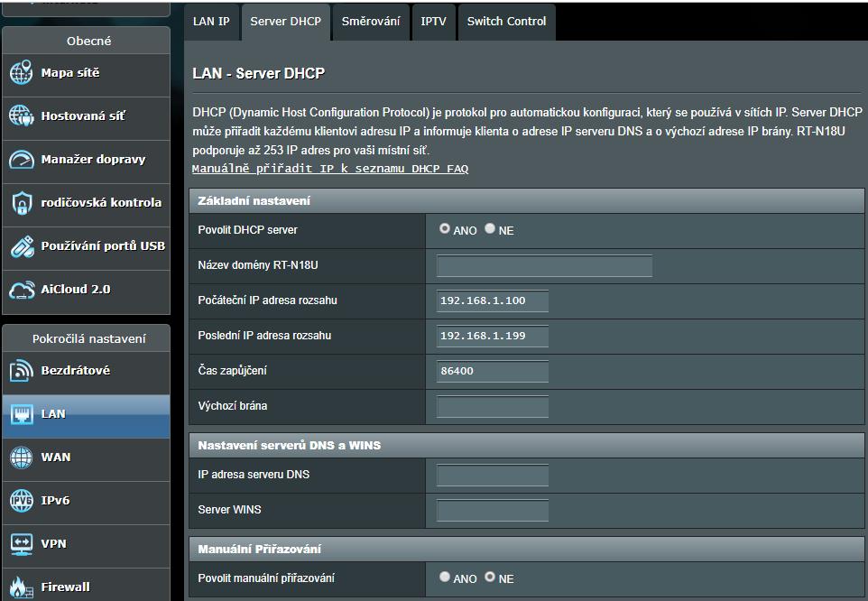The height and width of the screenshot is (601, 868).
Task: Click the Firewall flame icon
Action: (x=21, y=587)
